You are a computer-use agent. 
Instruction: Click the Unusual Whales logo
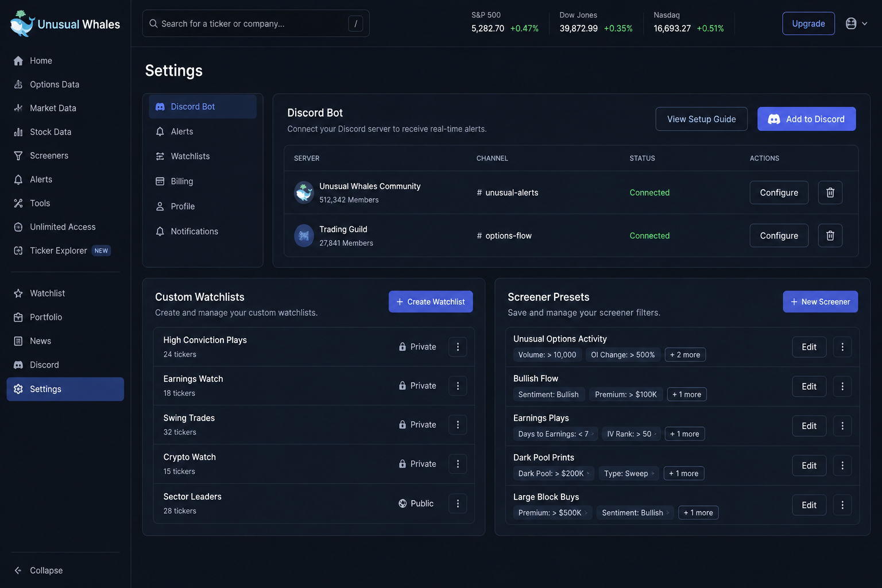click(x=65, y=24)
